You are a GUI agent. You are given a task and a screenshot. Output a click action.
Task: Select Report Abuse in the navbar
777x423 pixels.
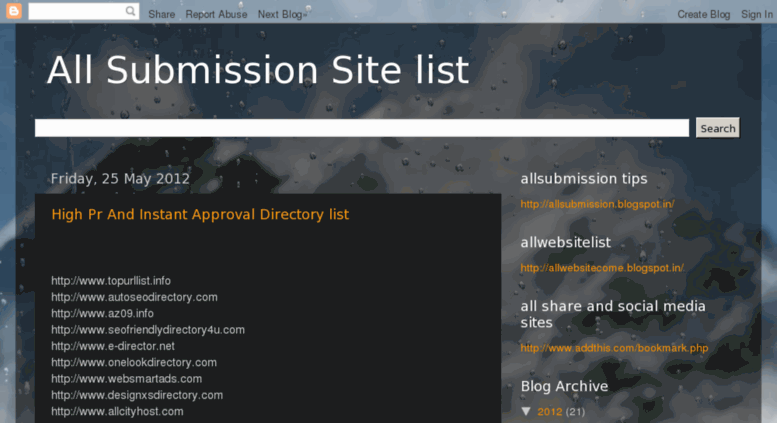tap(216, 14)
